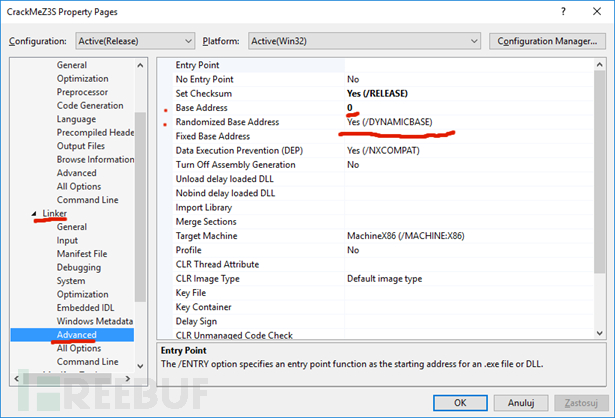Click the Configuration Manager button
The height and width of the screenshot is (418, 615).
tap(547, 41)
